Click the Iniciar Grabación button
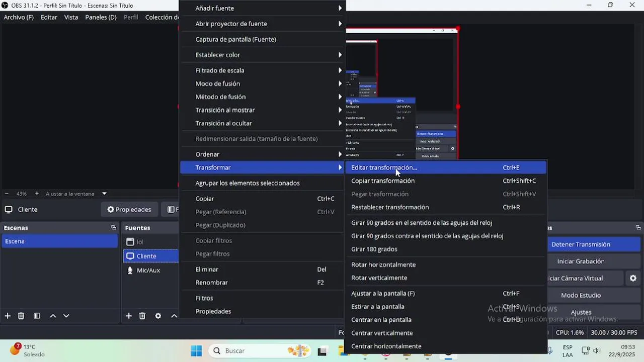 click(x=593, y=261)
